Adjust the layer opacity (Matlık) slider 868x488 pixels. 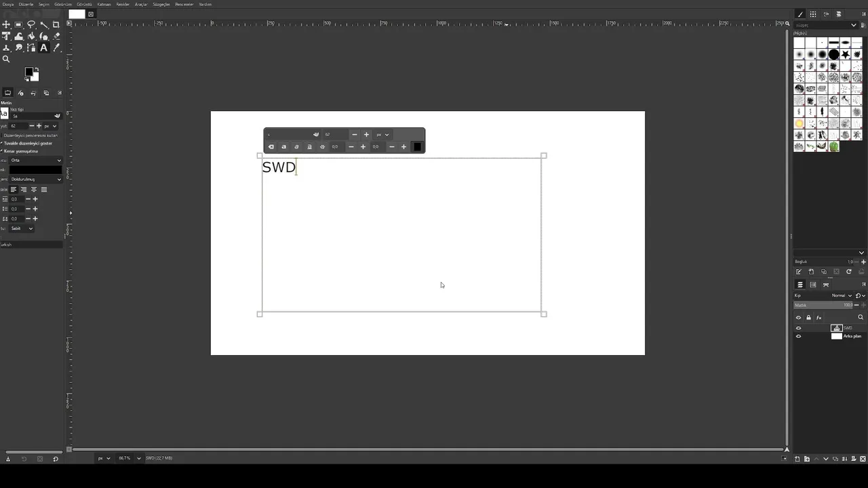tap(824, 305)
